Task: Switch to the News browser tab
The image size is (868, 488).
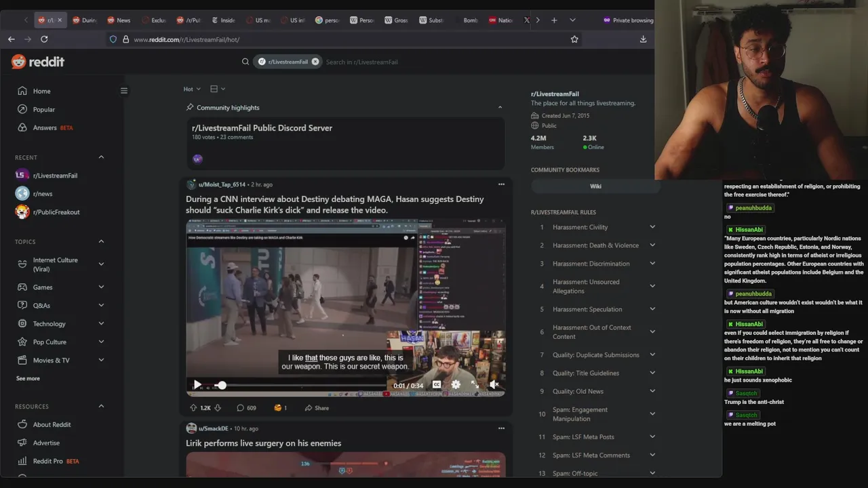Action: point(119,20)
